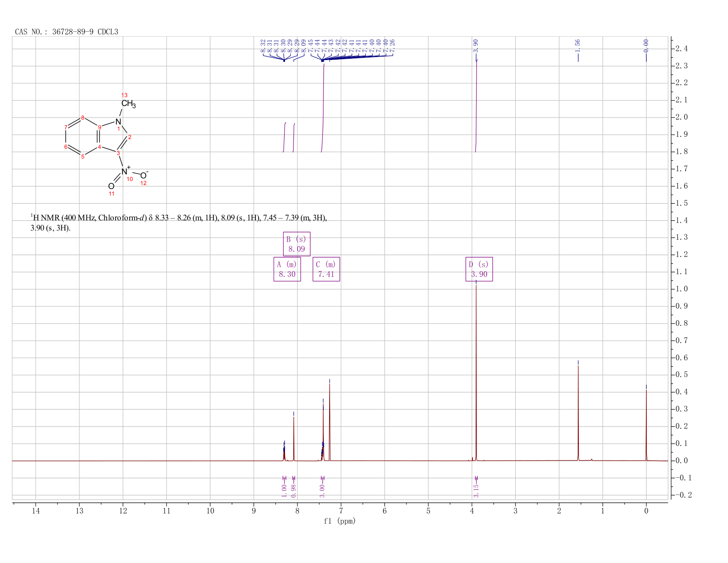Click the singlet peak at 8.09 ppm
728x563 pixels.
point(294,438)
